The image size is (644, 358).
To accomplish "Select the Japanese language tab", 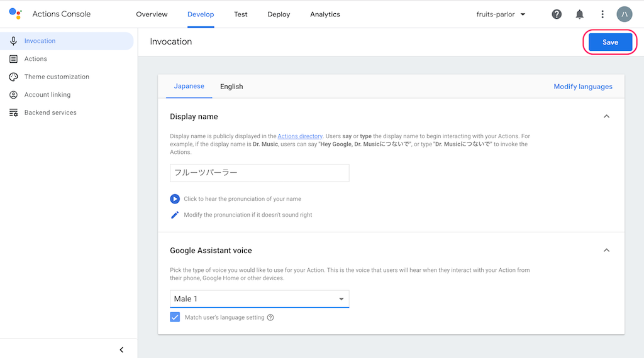I will 189,86.
